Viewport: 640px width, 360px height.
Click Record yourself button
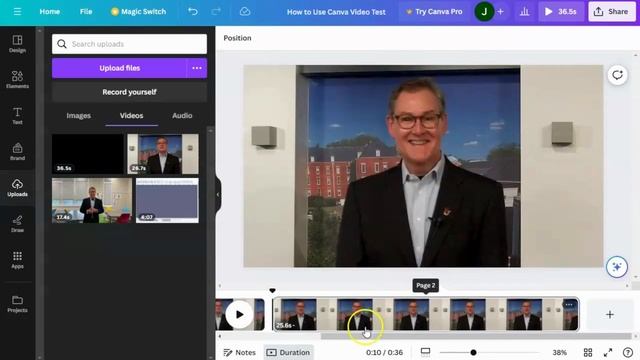tap(129, 92)
